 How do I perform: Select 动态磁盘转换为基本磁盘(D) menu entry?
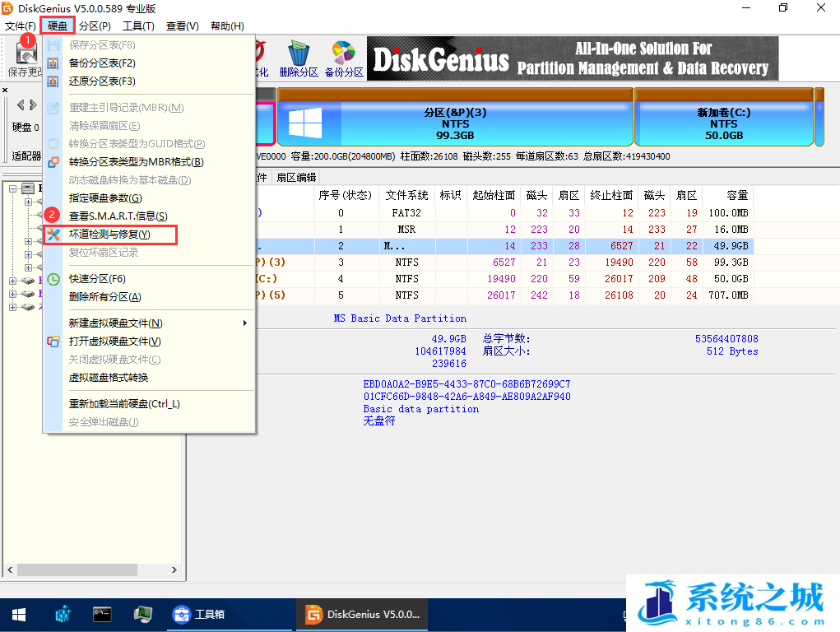coord(149,180)
